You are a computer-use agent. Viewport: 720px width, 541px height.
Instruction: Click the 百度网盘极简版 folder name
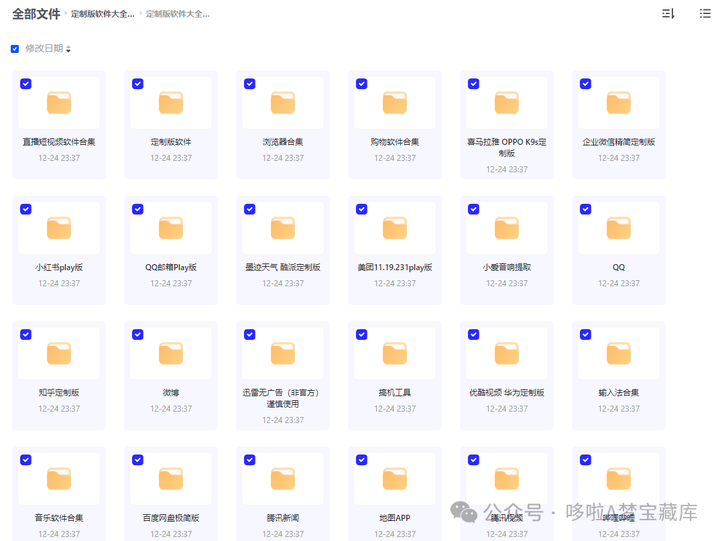[171, 518]
